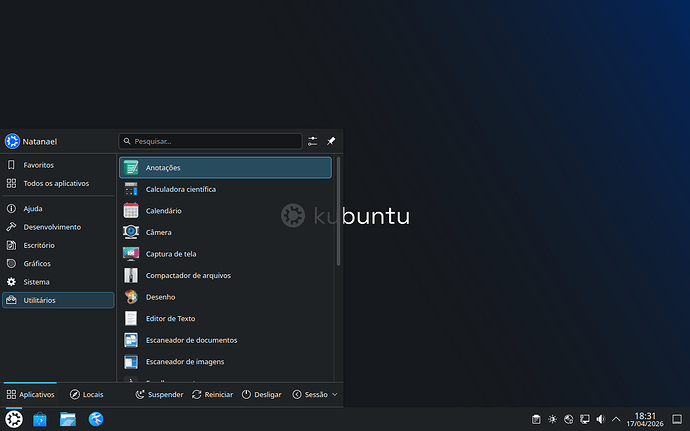Open the Sistema category
The height and width of the screenshot is (431, 690).
(x=58, y=282)
